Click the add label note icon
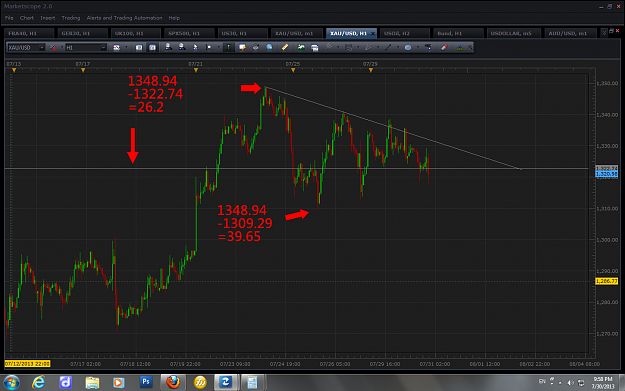625x391 pixels. coord(242,47)
